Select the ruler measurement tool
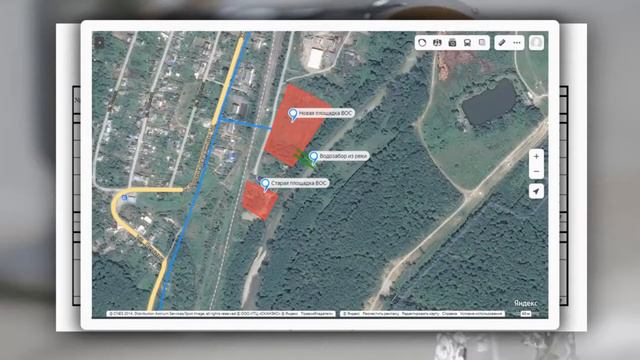The image size is (640, 360). click(x=502, y=43)
